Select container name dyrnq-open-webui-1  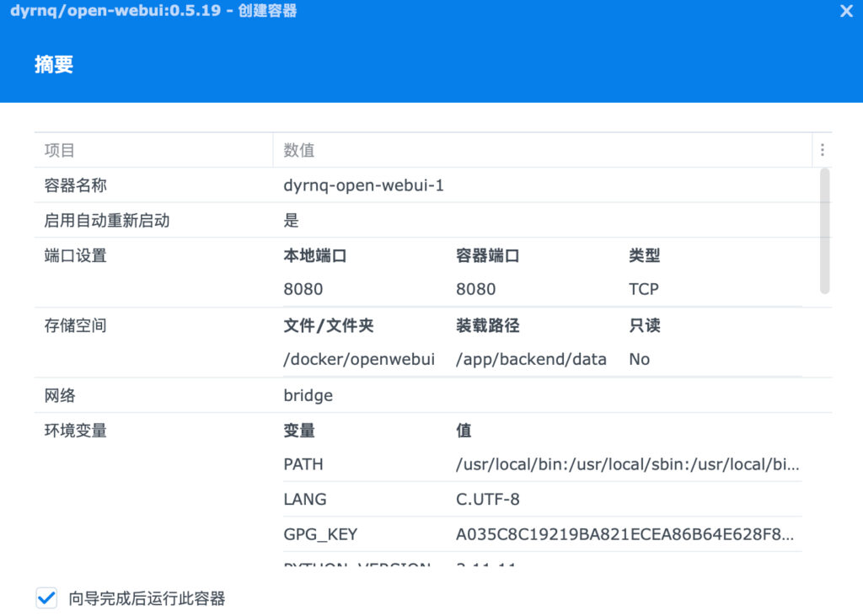point(363,185)
